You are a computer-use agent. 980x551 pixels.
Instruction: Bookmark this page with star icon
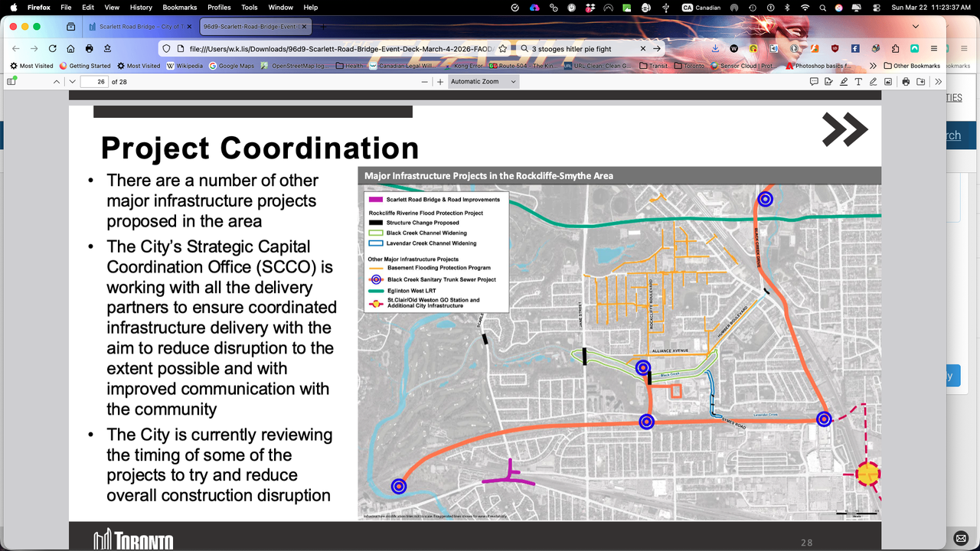503,48
